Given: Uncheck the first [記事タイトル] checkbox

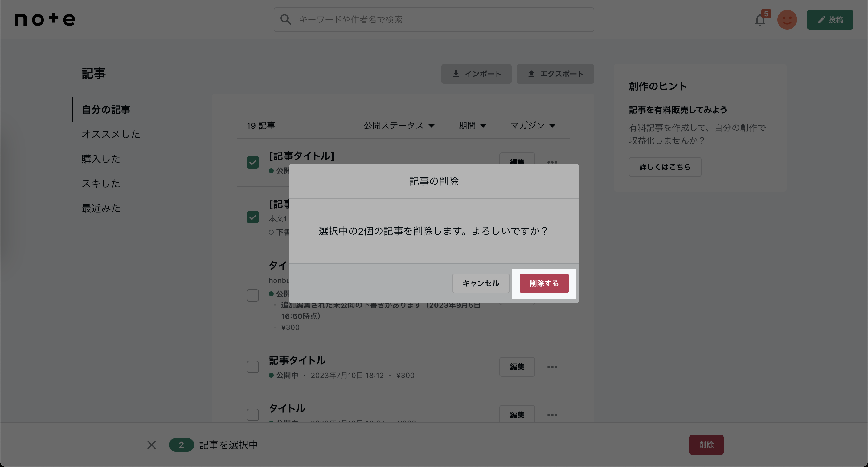Looking at the screenshot, I should (253, 162).
